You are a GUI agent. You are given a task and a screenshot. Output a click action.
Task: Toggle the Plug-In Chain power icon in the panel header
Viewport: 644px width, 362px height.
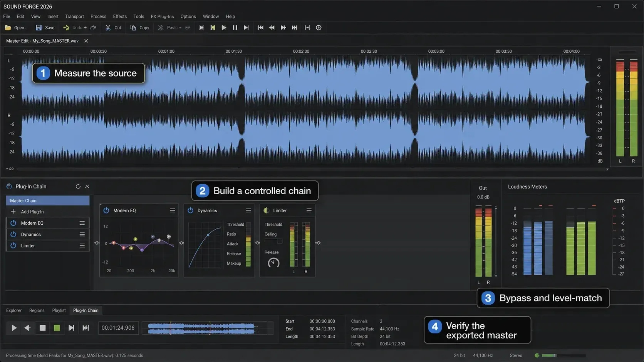click(9, 186)
